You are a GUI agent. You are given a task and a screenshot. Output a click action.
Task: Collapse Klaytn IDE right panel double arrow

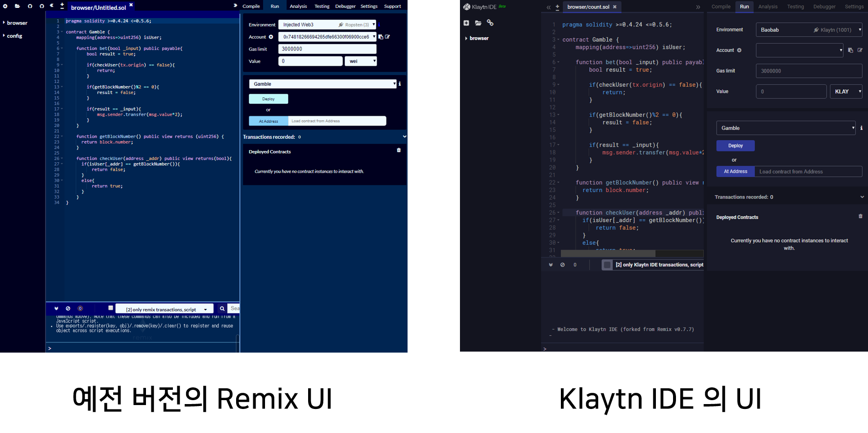(698, 7)
